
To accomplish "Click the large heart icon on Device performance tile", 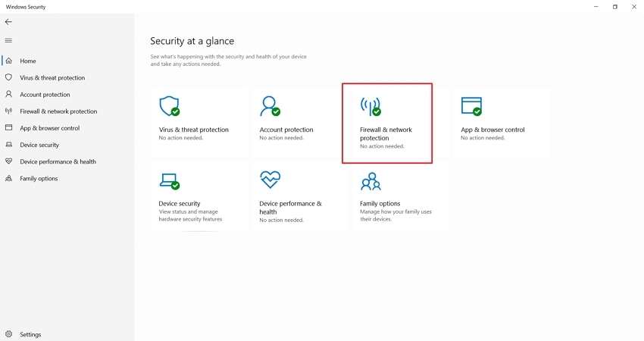I will click(x=270, y=180).
